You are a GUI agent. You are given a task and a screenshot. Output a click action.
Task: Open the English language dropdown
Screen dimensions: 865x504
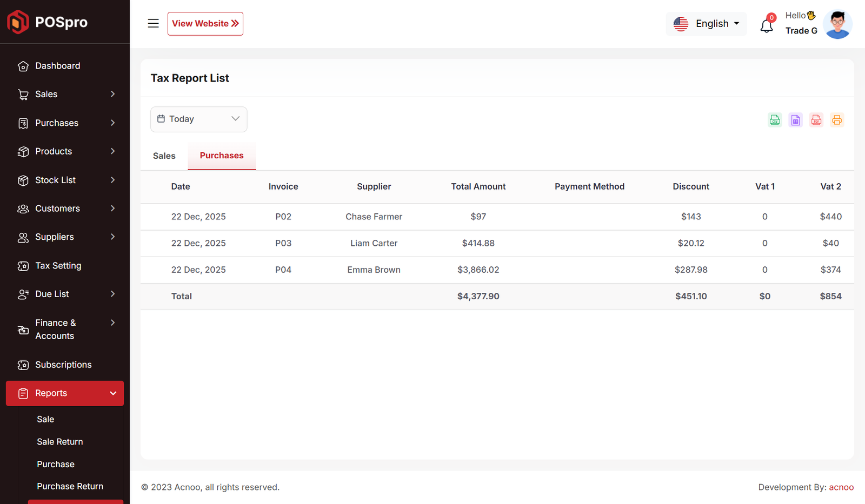706,24
